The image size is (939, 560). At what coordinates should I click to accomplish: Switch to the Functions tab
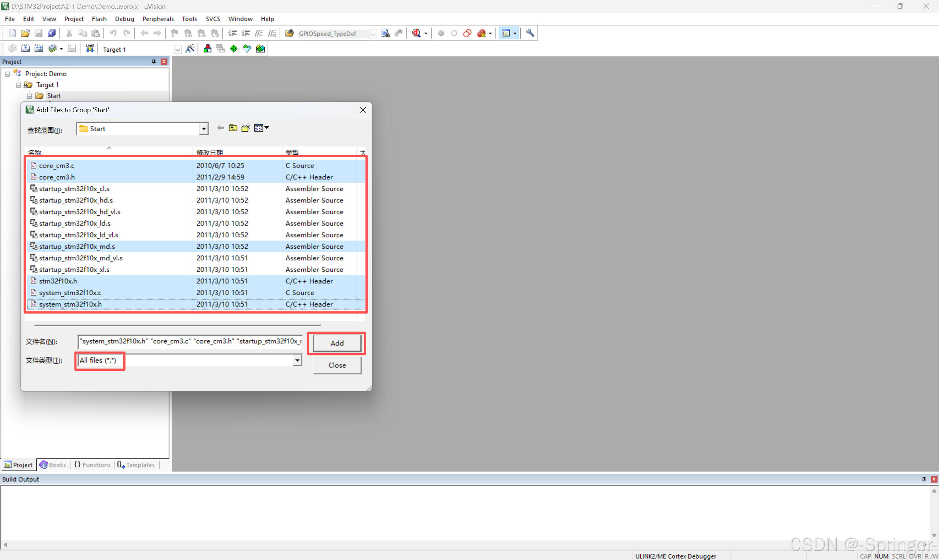[x=92, y=465]
